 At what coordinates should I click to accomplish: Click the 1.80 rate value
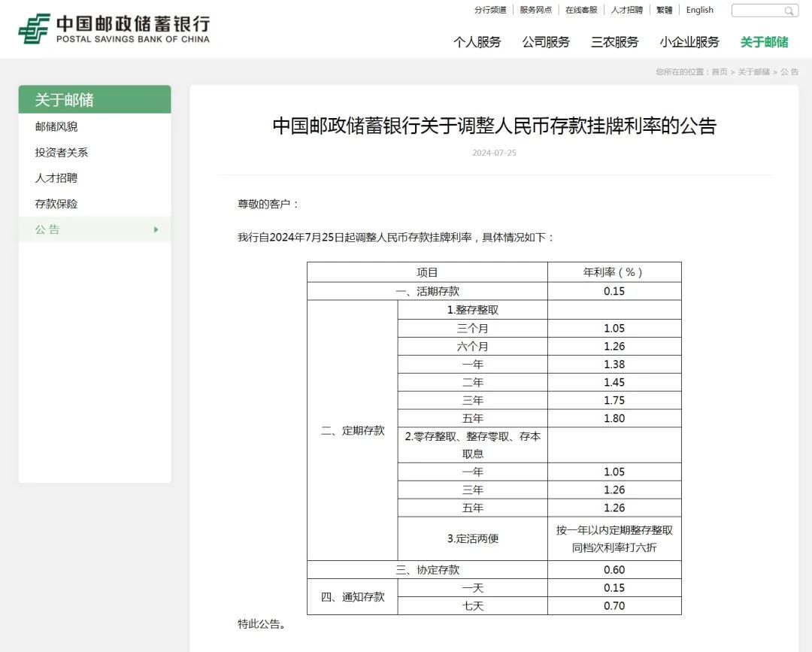tap(614, 418)
